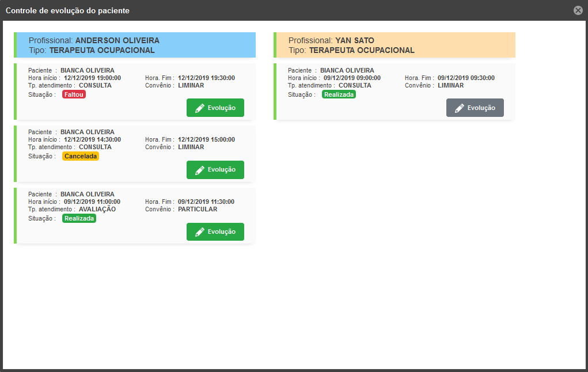The image size is (588, 372).
Task: Open Evolução for the Faltou appointment
Action: click(x=215, y=108)
